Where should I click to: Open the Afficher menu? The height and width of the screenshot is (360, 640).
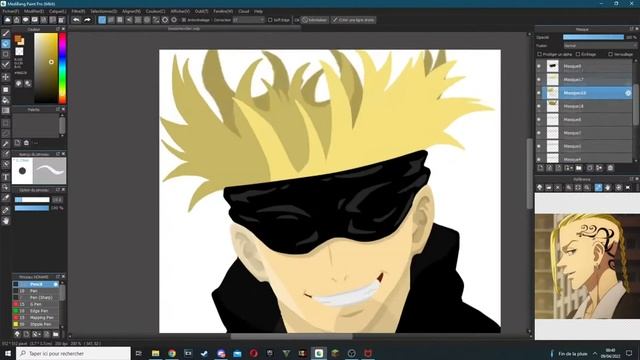[x=180, y=11]
